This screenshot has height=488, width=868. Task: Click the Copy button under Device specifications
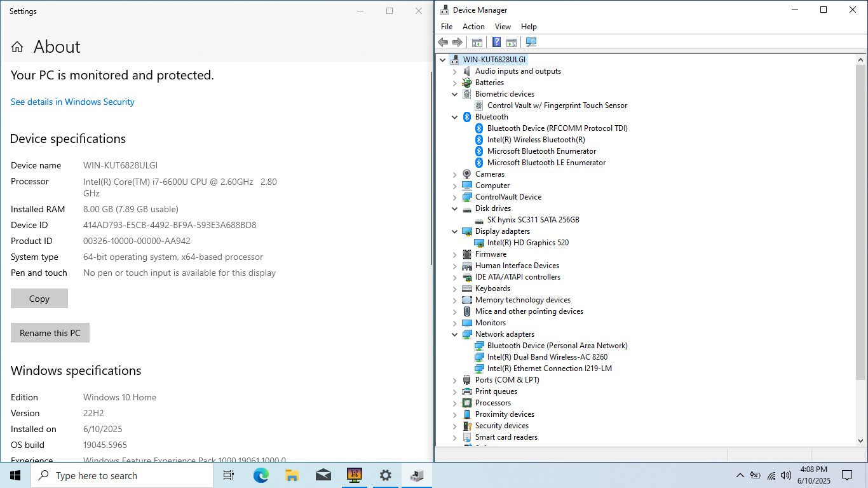coord(39,299)
